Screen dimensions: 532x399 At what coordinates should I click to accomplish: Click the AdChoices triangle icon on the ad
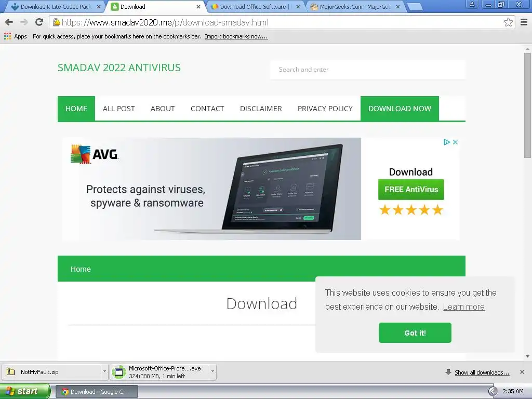pos(446,142)
